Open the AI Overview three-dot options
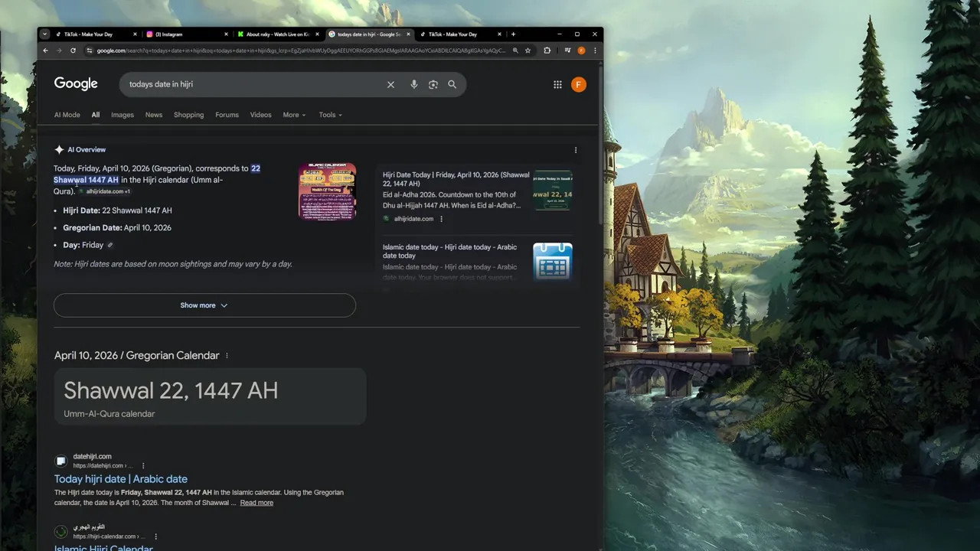The width and height of the screenshot is (980, 551). click(576, 150)
